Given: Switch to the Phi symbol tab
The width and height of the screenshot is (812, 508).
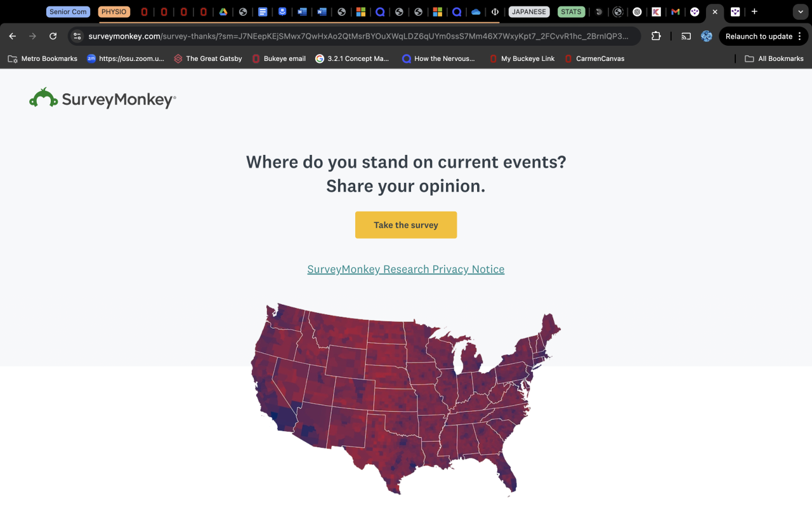Looking at the screenshot, I should (x=495, y=11).
